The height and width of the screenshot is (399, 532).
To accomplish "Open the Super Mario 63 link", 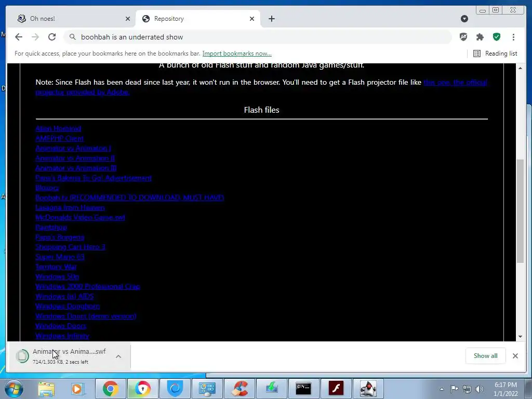I will (60, 257).
